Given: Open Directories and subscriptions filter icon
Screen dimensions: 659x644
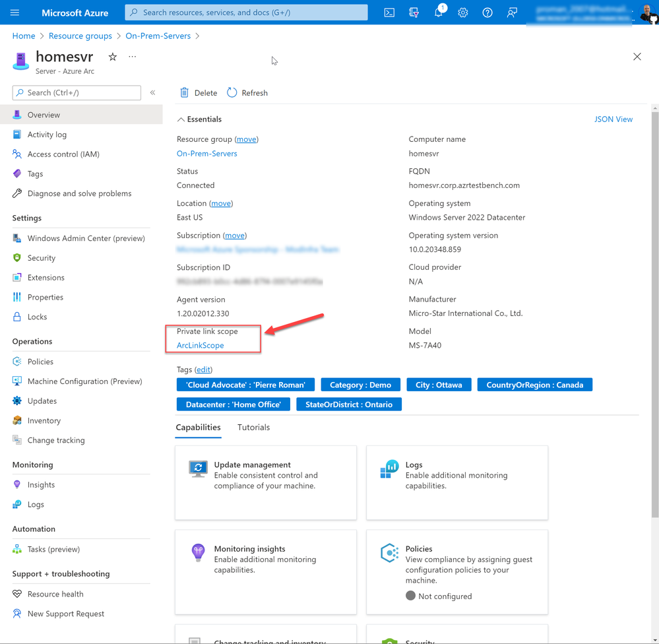Looking at the screenshot, I should click(x=414, y=13).
